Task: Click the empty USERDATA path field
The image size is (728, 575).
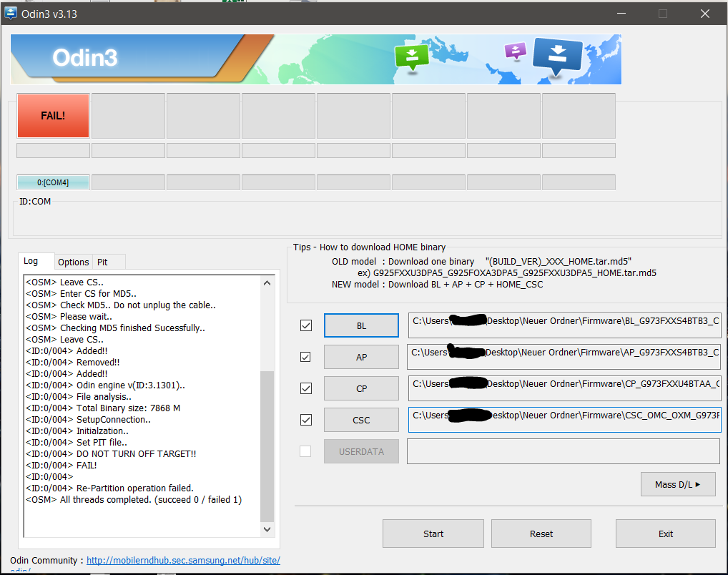Action: click(564, 451)
